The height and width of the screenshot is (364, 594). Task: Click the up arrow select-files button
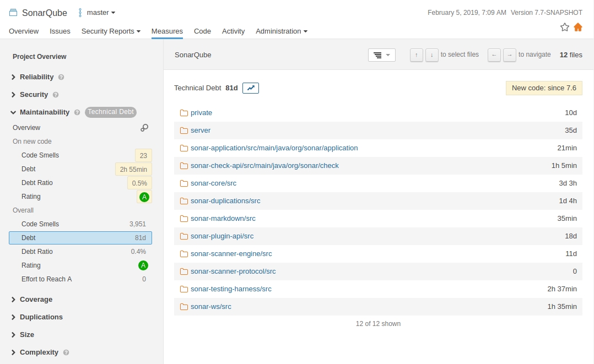417,55
